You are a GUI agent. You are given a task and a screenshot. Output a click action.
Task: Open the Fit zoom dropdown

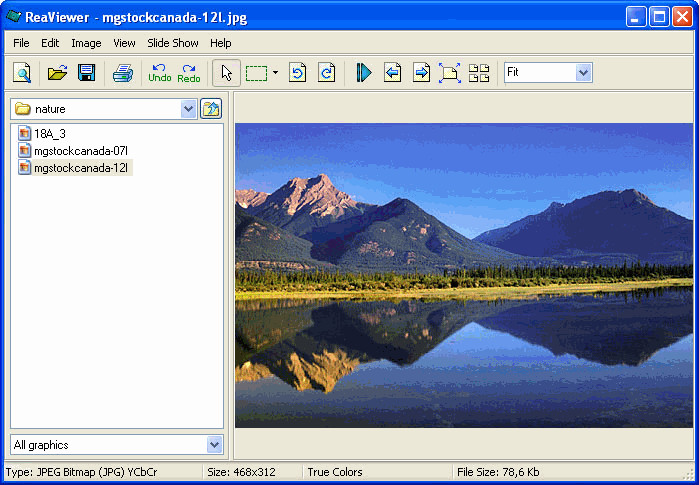pyautogui.click(x=584, y=72)
